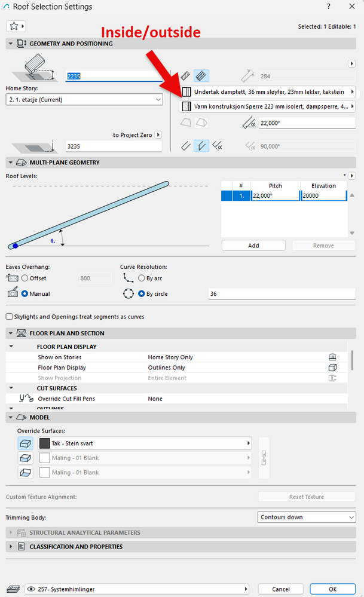Select the single-plane roof icon
Image resolution: width=364 pixels, height=597 pixels.
coord(186,123)
